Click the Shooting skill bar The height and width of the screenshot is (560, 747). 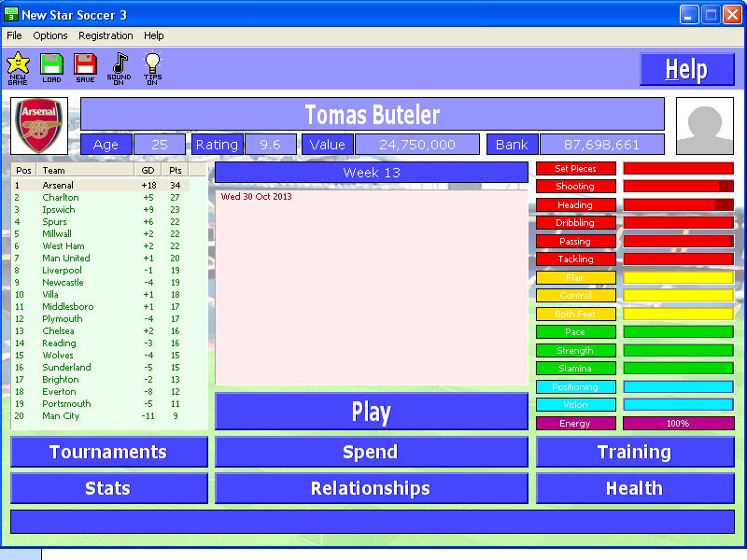678,187
